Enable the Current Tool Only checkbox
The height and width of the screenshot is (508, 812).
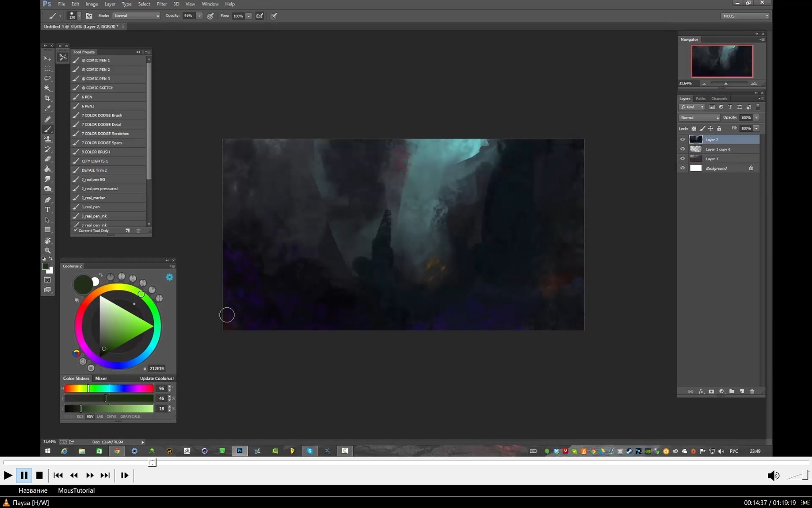pyautogui.click(x=76, y=230)
